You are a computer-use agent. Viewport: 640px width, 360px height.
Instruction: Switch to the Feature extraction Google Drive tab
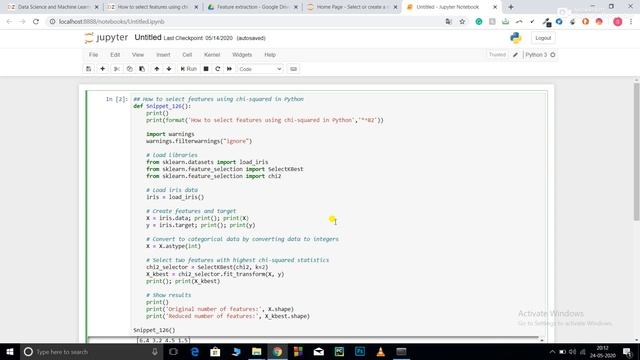[252, 7]
